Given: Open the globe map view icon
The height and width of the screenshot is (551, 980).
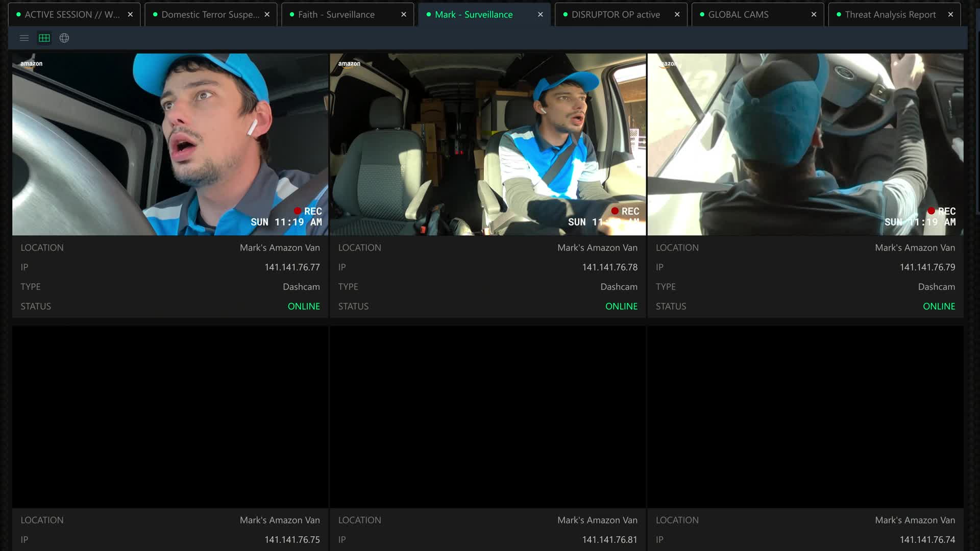Looking at the screenshot, I should (x=64, y=38).
